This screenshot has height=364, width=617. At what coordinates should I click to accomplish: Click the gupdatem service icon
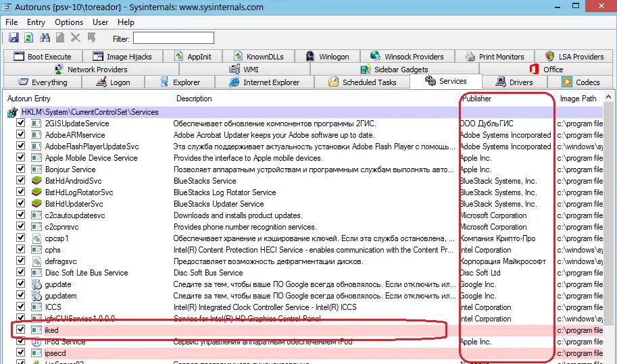pyautogui.click(x=36, y=296)
